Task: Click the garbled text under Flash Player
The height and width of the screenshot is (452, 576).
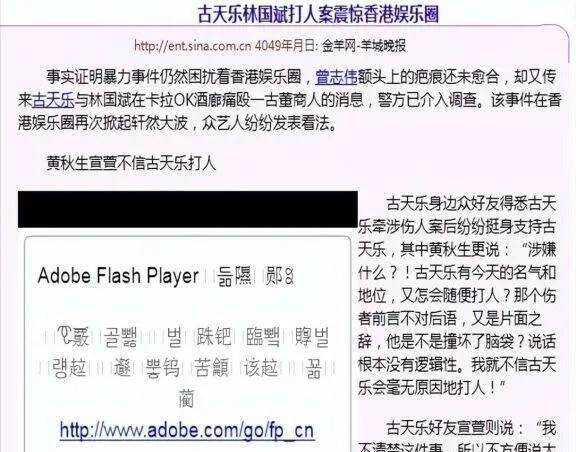Action: point(187,366)
